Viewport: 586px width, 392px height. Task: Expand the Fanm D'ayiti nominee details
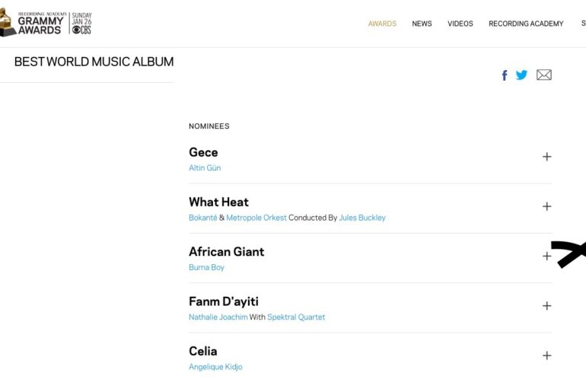546,306
